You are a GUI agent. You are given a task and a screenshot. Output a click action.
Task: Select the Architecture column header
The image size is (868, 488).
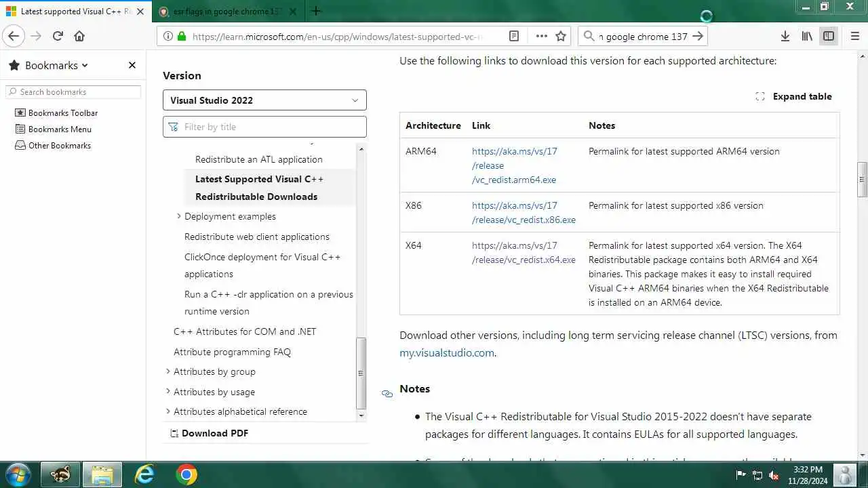coord(433,125)
